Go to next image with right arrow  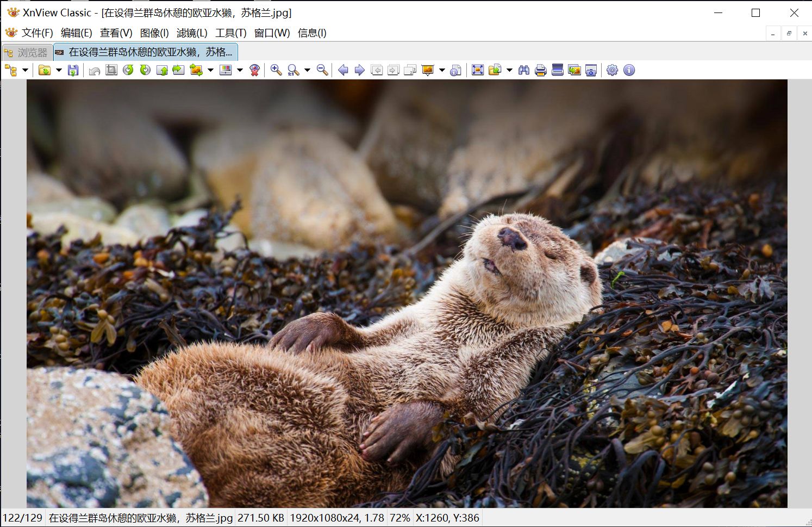(359, 70)
